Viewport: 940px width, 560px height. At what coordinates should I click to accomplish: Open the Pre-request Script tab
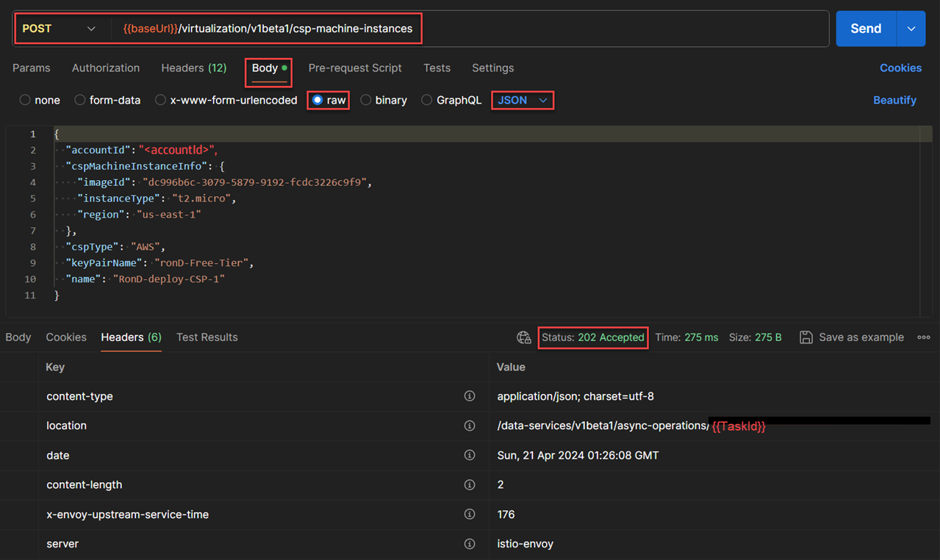tap(355, 68)
